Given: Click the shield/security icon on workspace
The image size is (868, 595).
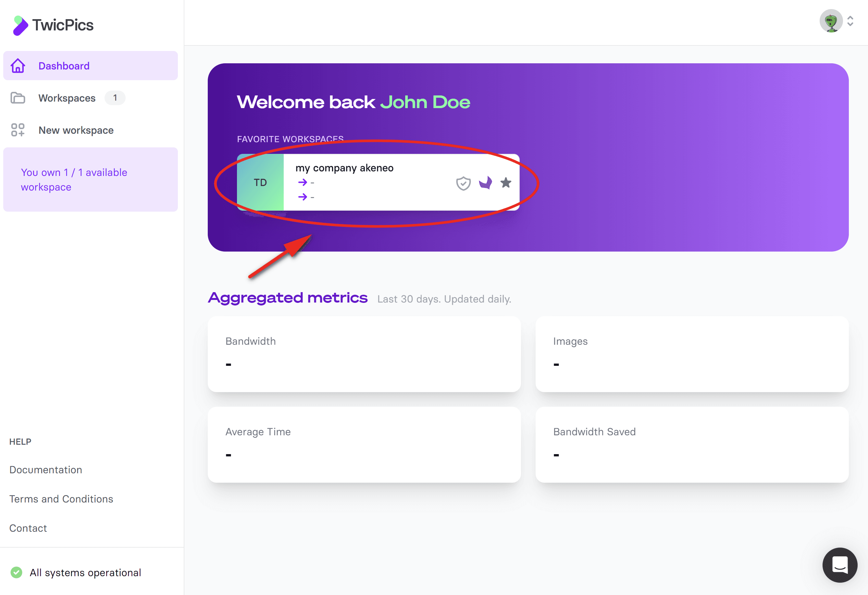Looking at the screenshot, I should pos(464,183).
